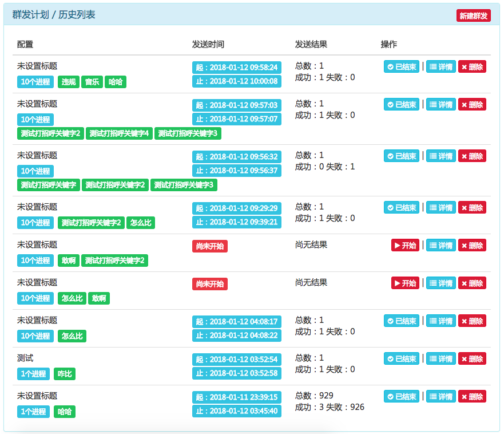Delete the row started 2018-01-12 09:56:32
The image size is (504, 434).
(472, 156)
